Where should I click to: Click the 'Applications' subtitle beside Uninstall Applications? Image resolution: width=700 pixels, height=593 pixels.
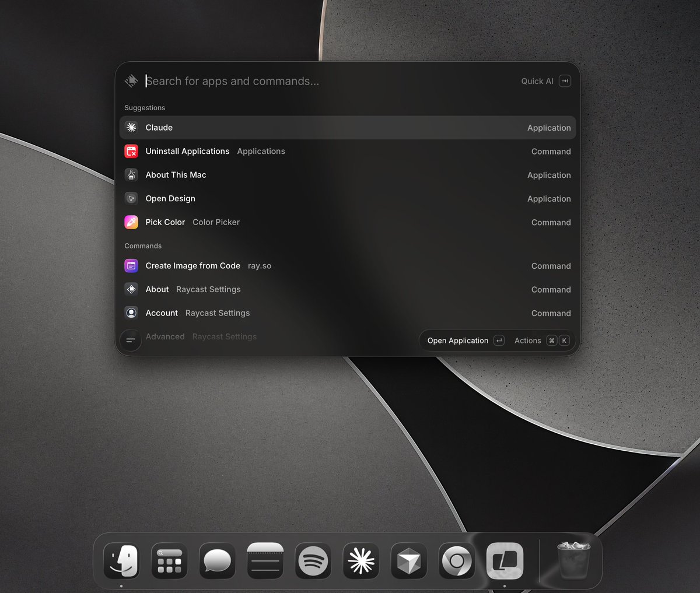(261, 151)
